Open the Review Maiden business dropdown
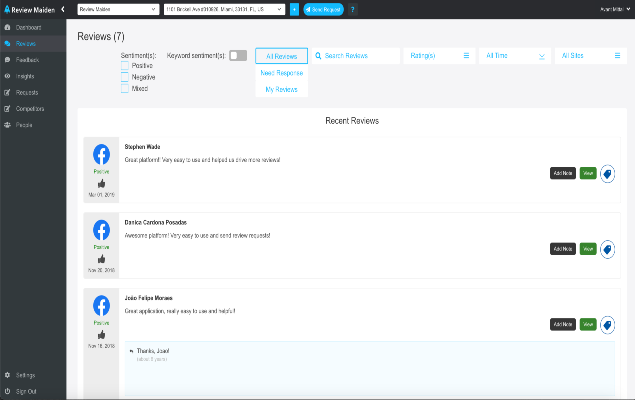 [x=118, y=9]
